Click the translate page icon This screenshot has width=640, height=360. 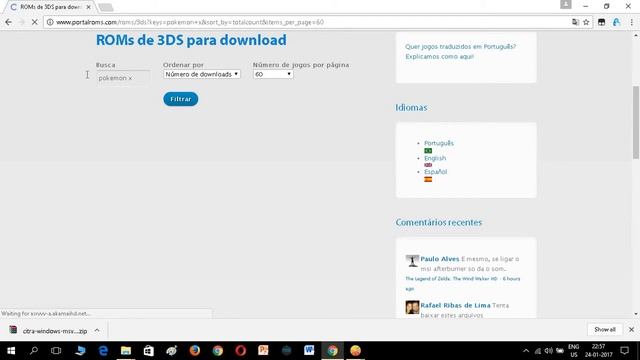pyautogui.click(x=575, y=22)
